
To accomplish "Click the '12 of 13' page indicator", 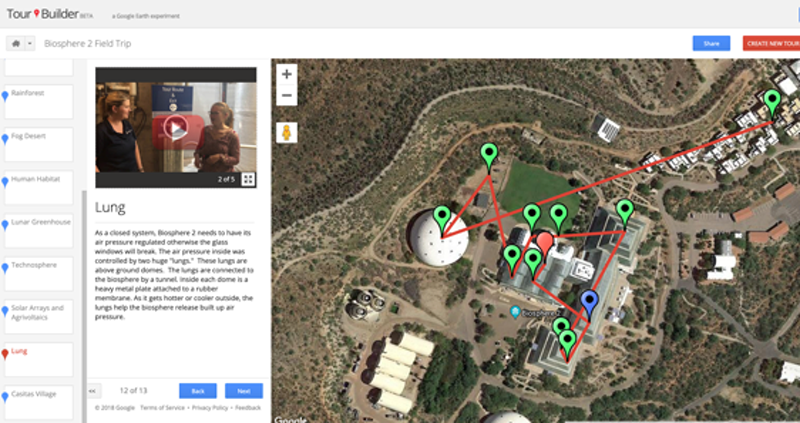I will click(x=133, y=391).
